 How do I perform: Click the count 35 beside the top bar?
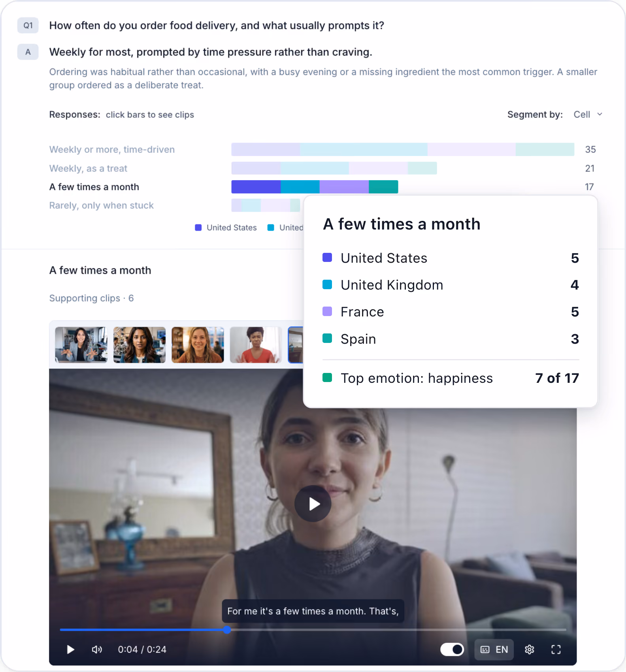coord(590,149)
